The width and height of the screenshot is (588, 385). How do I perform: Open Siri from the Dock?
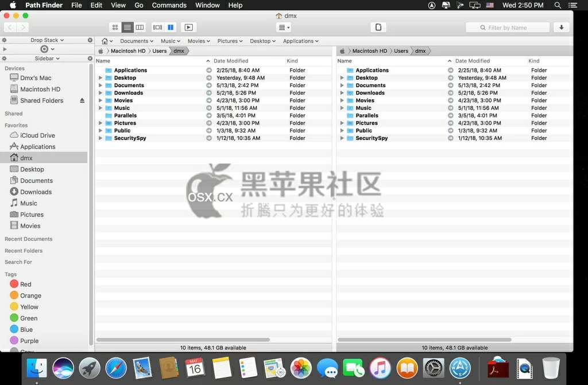coord(63,368)
